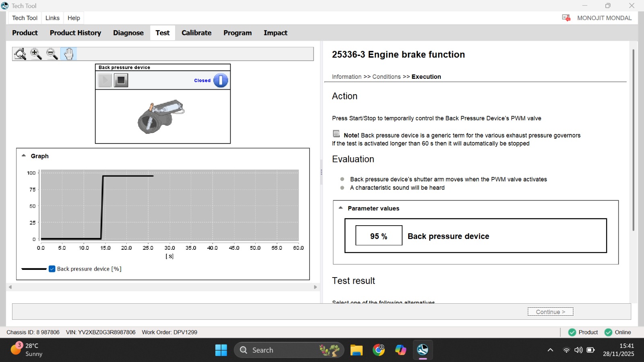
Task: Click the 95 % parameter value box
Action: [379, 236]
